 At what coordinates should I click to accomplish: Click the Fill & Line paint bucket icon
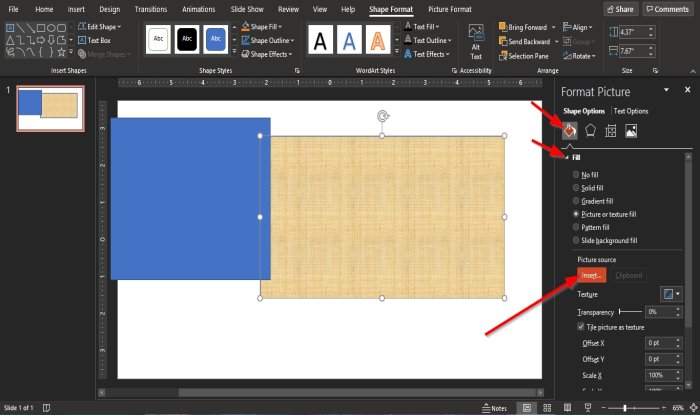tap(569, 130)
